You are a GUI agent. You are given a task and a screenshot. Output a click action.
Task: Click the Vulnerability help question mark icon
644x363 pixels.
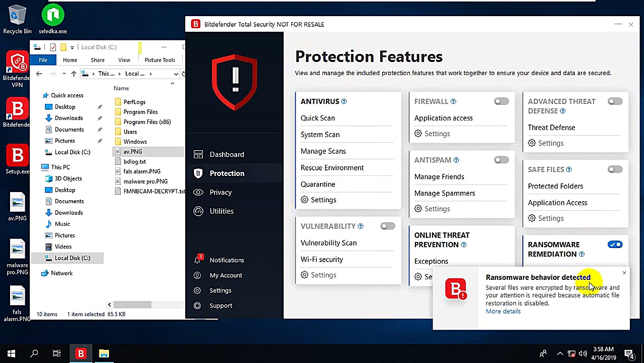360,226
